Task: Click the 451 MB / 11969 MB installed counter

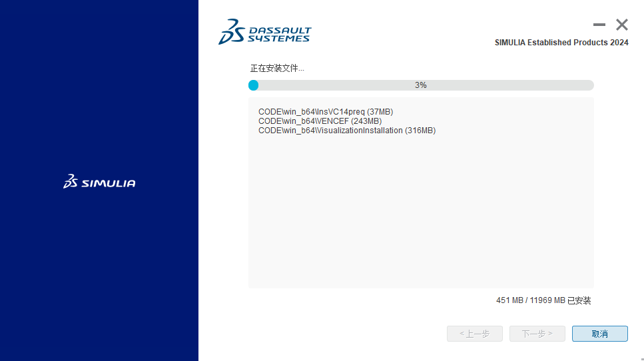Action: tap(543, 300)
